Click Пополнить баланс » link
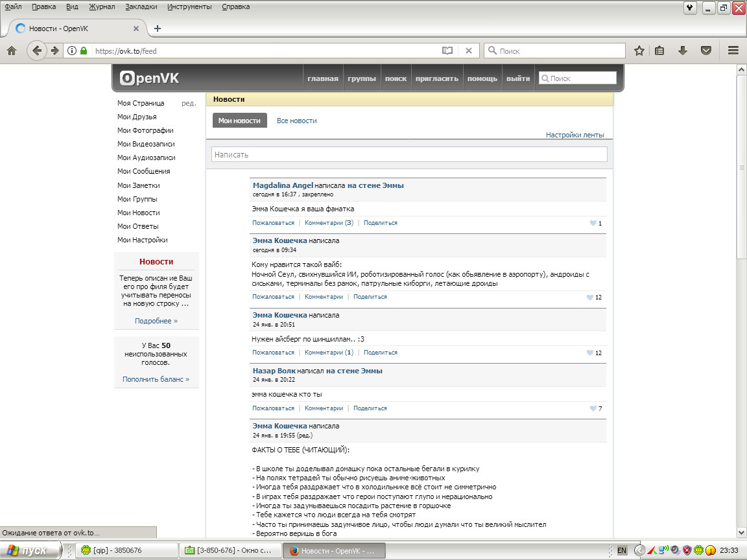This screenshot has height=560, width=747. [156, 379]
